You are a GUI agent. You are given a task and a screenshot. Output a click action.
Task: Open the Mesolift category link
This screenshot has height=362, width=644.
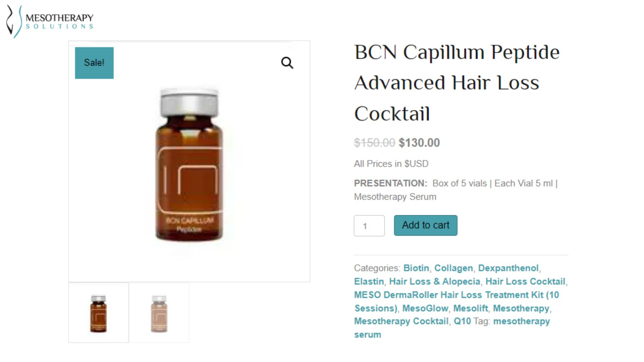(471, 308)
